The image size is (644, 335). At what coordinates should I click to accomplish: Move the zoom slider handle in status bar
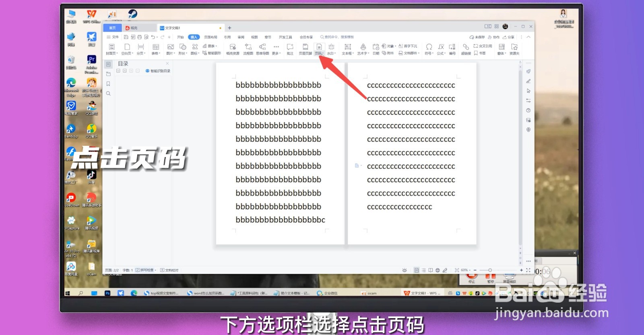pyautogui.click(x=490, y=270)
